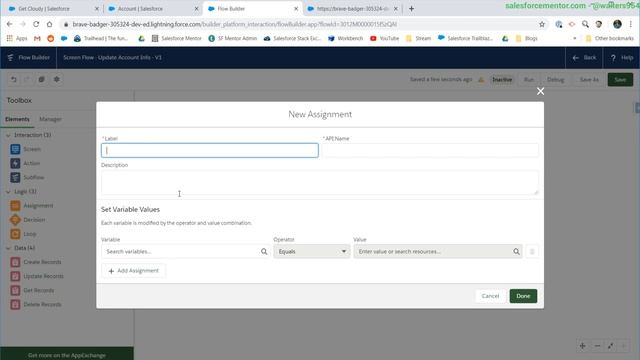Select the Subflow element icon
This screenshot has width=640, height=360.
[15, 178]
